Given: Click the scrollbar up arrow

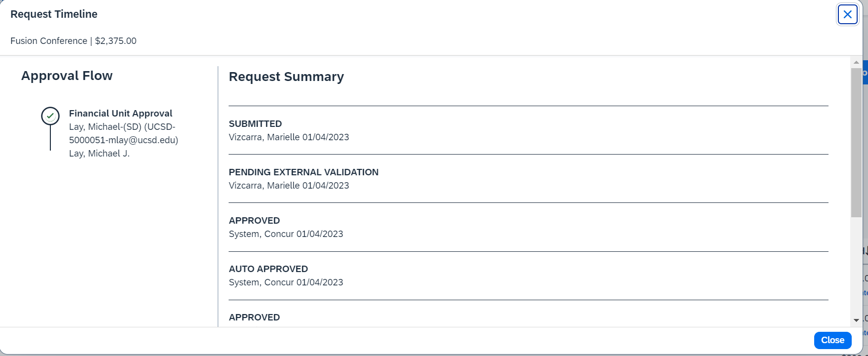Looking at the screenshot, I should point(856,63).
